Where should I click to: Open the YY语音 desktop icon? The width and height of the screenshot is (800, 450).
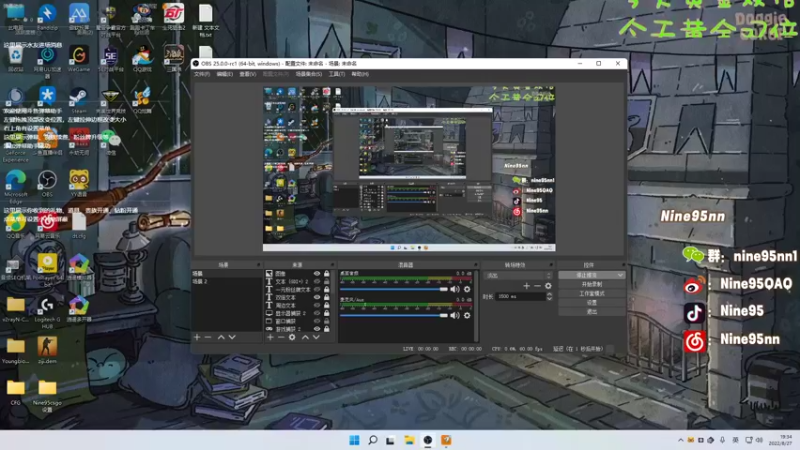[79, 183]
